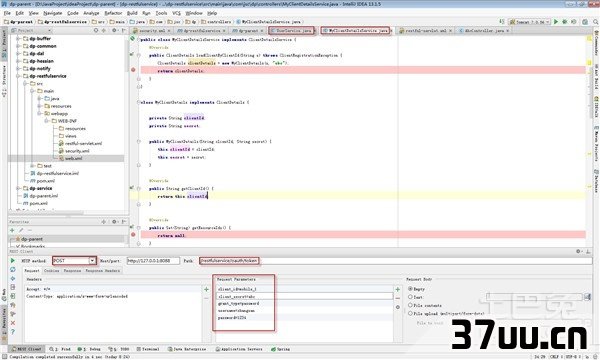Close the security.xml editor tab

click(x=168, y=30)
